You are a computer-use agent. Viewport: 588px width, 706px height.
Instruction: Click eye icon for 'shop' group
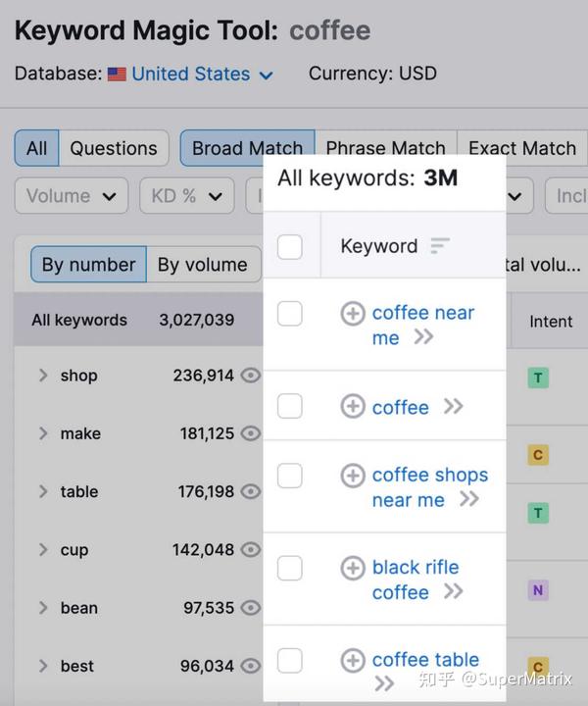pyautogui.click(x=251, y=376)
